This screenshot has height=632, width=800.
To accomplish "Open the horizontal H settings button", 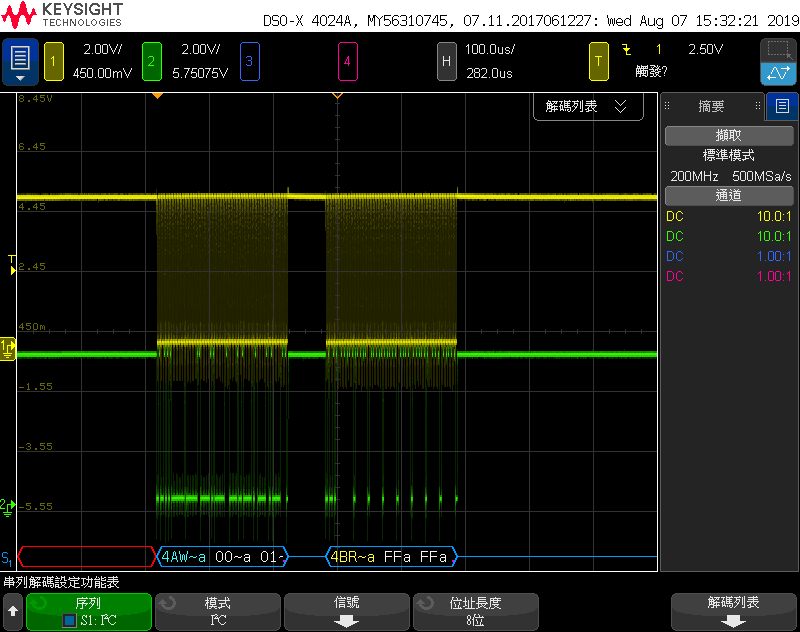I will pos(446,62).
